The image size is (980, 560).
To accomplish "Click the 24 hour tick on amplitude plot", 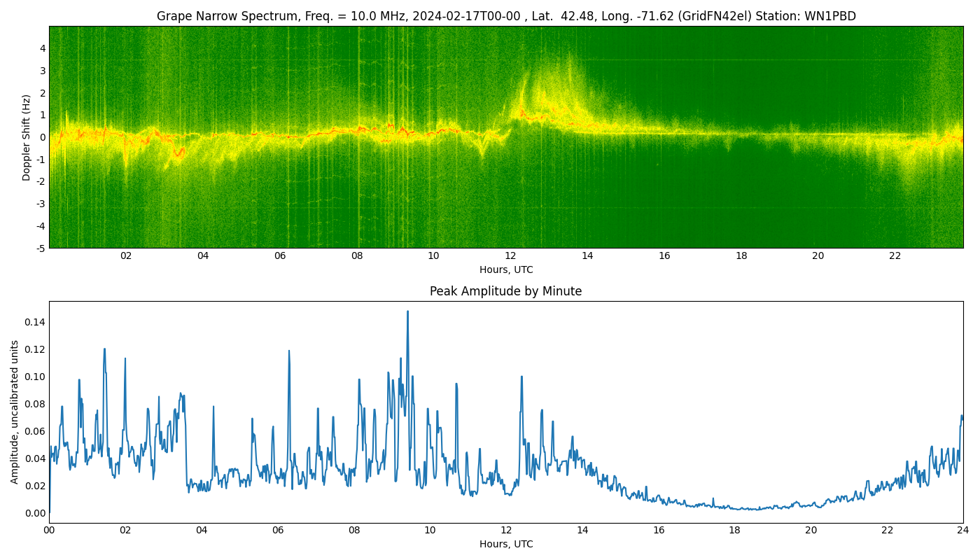I will [x=962, y=531].
